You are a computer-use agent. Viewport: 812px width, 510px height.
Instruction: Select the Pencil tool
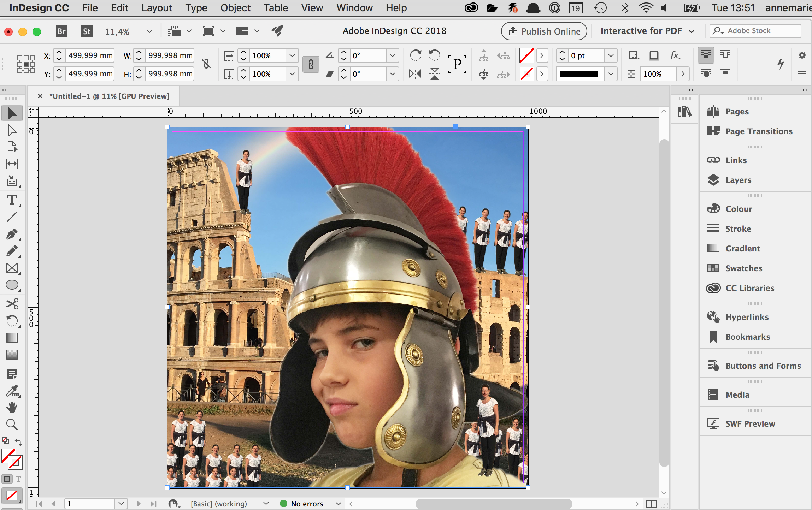(12, 251)
